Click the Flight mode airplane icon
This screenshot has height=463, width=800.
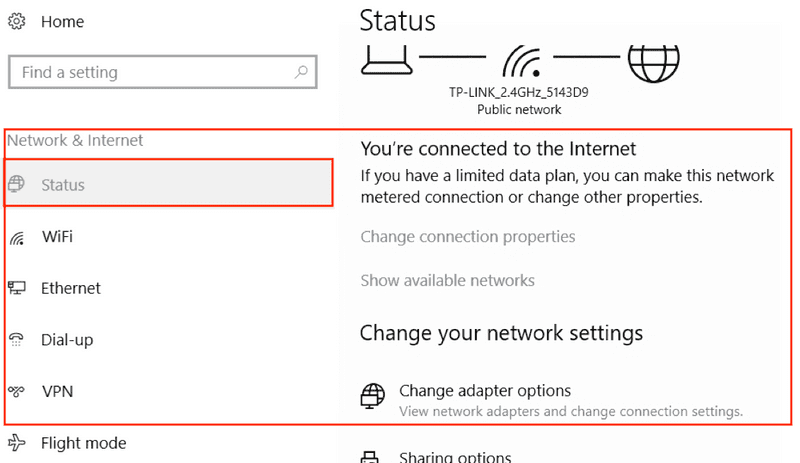(16, 443)
